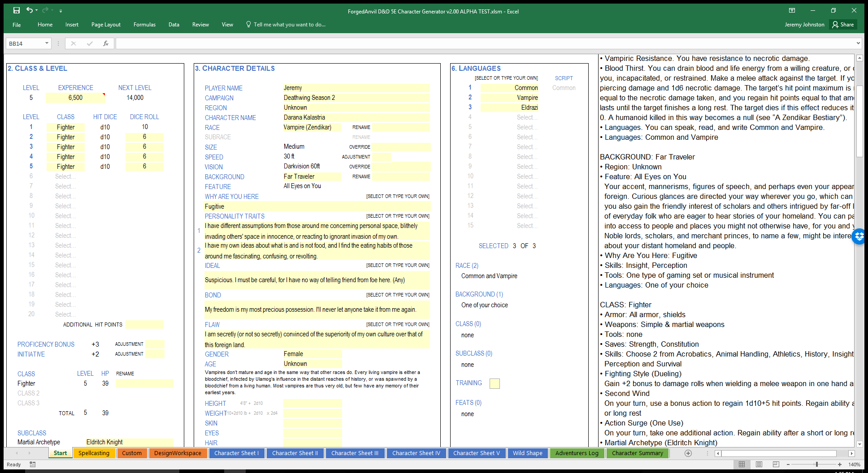The height and width of the screenshot is (473, 868).
Task: Click the Darana Kalastria character name cell
Action: click(x=356, y=117)
